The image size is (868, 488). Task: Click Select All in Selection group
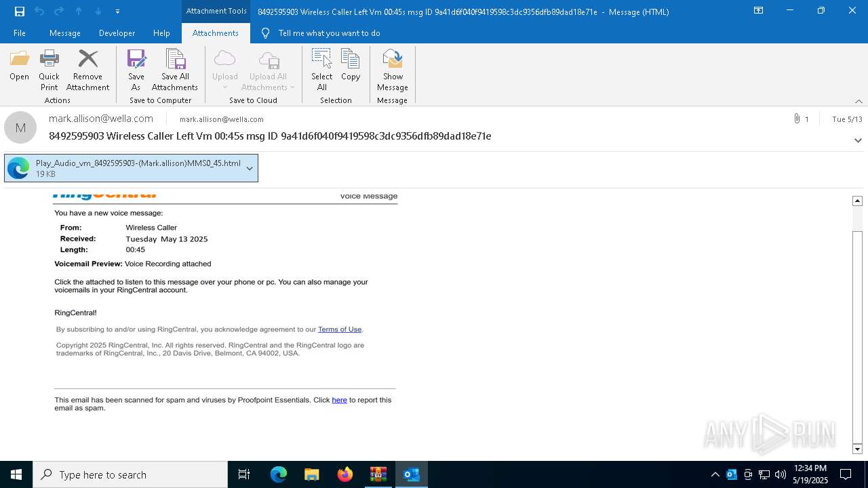coord(322,70)
